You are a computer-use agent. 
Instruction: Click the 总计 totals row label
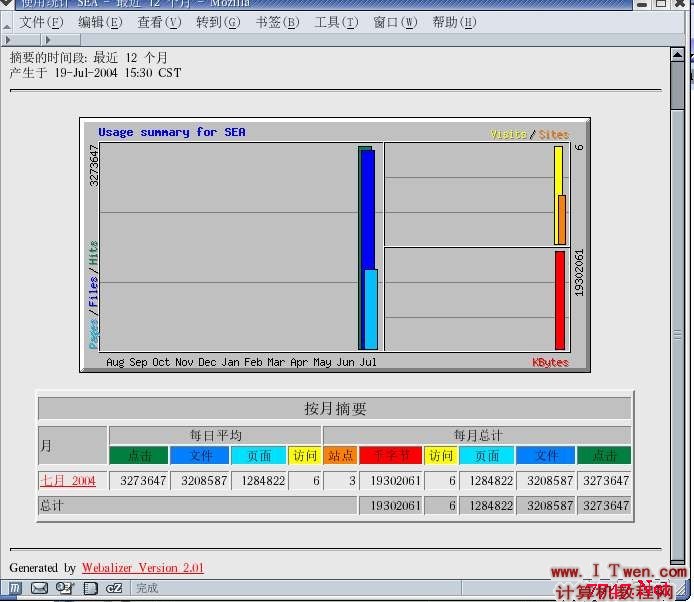pos(52,505)
